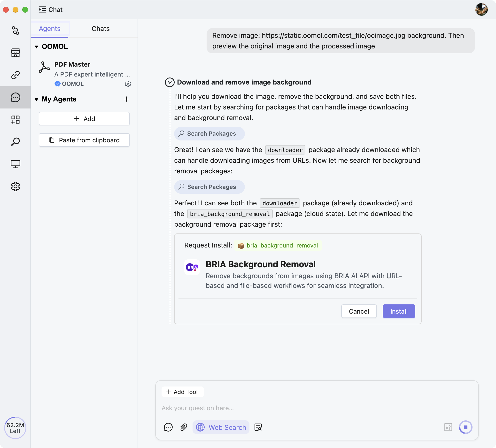Click the attach file paperclip icon
Viewport: 496px width, 448px height.
[184, 427]
